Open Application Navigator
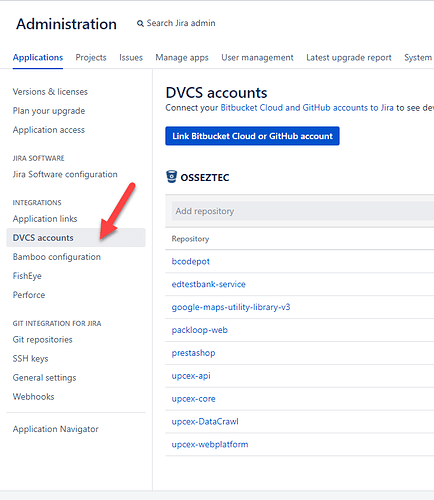The image size is (434, 500). (56, 429)
